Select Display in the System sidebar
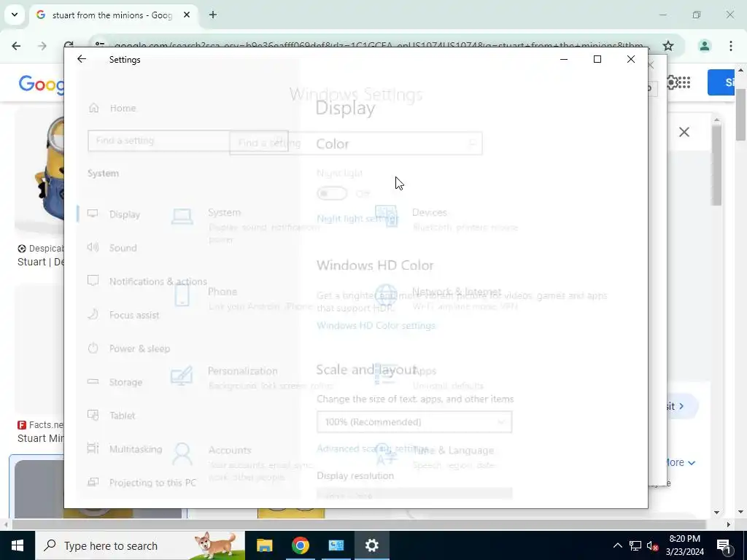 pos(115,214)
